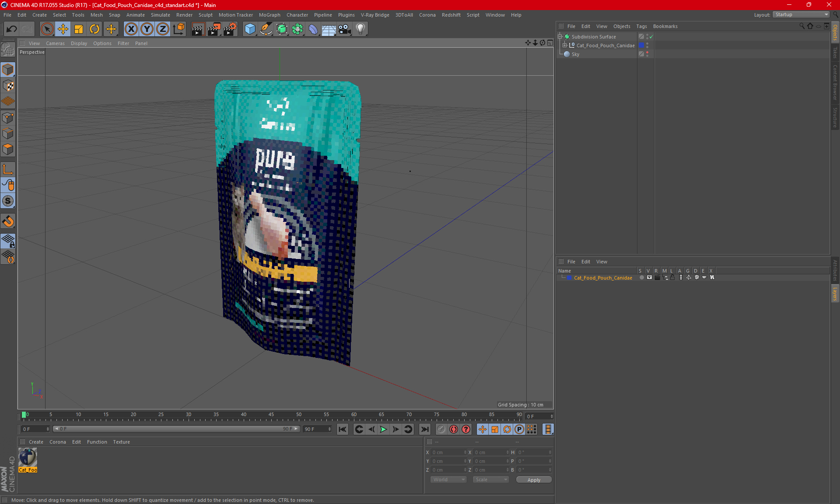Click the timeline preview range slider
This screenshot has height=504, width=840.
coord(176,429)
